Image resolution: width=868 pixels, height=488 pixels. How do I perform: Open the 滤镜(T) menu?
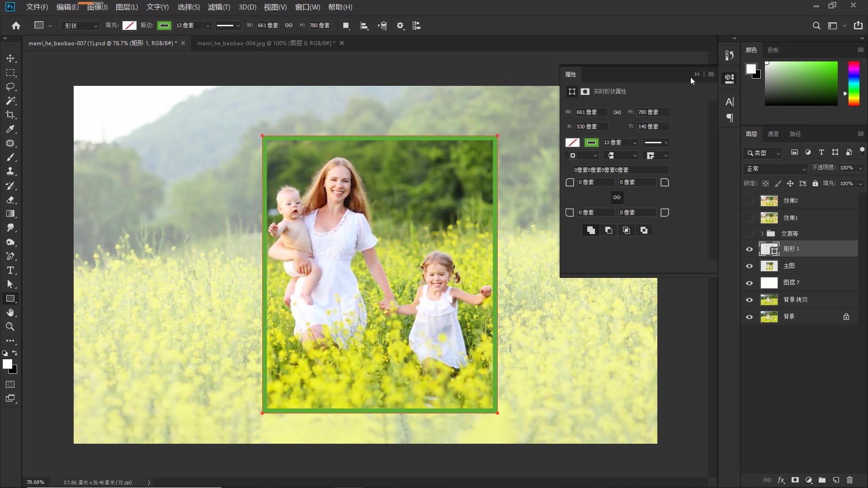click(x=219, y=7)
